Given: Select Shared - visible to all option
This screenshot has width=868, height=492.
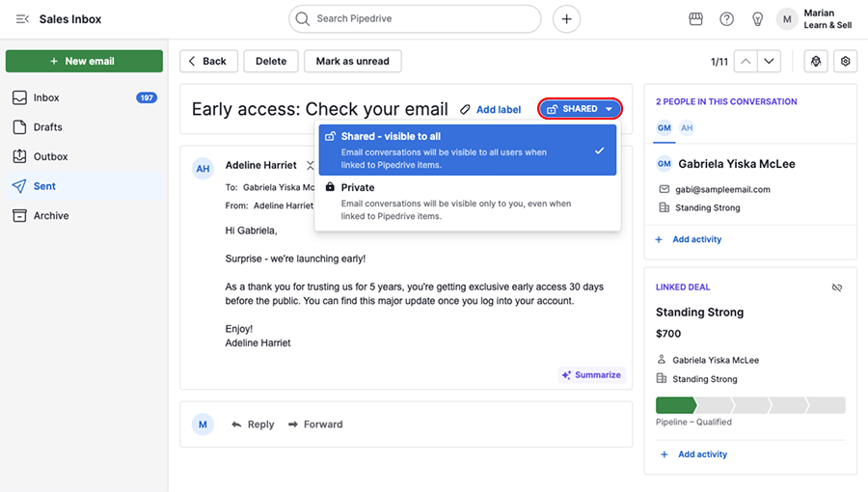Looking at the screenshot, I should [467, 150].
